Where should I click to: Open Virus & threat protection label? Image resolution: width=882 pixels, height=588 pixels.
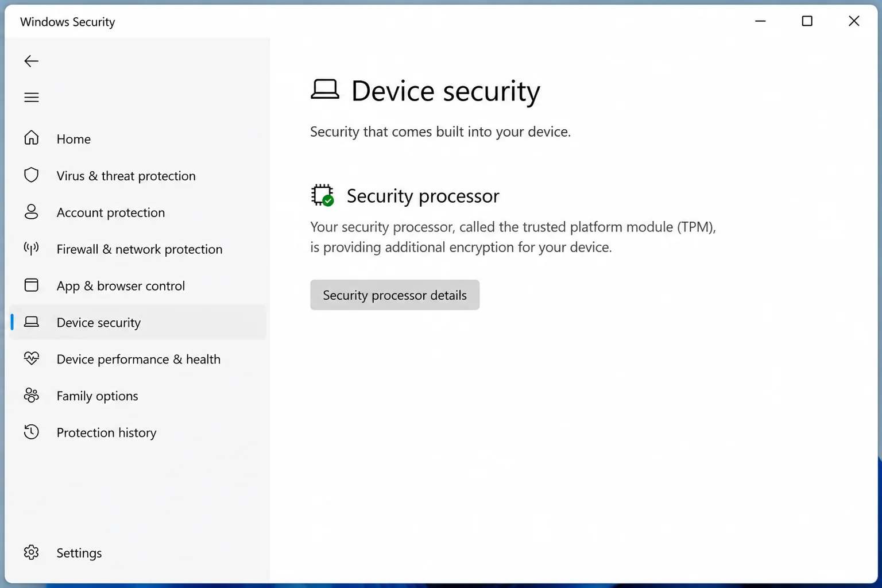[x=126, y=176]
